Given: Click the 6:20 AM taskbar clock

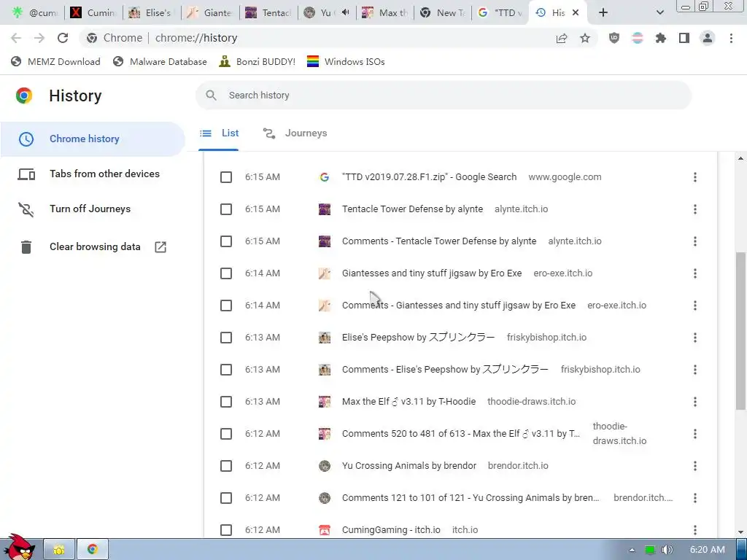Looking at the screenshot, I should click(x=708, y=550).
